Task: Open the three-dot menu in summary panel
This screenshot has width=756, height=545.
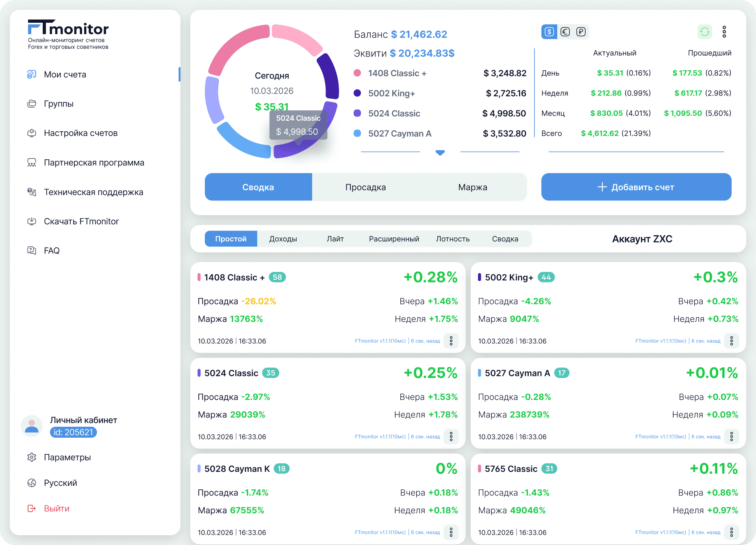Action: click(724, 32)
